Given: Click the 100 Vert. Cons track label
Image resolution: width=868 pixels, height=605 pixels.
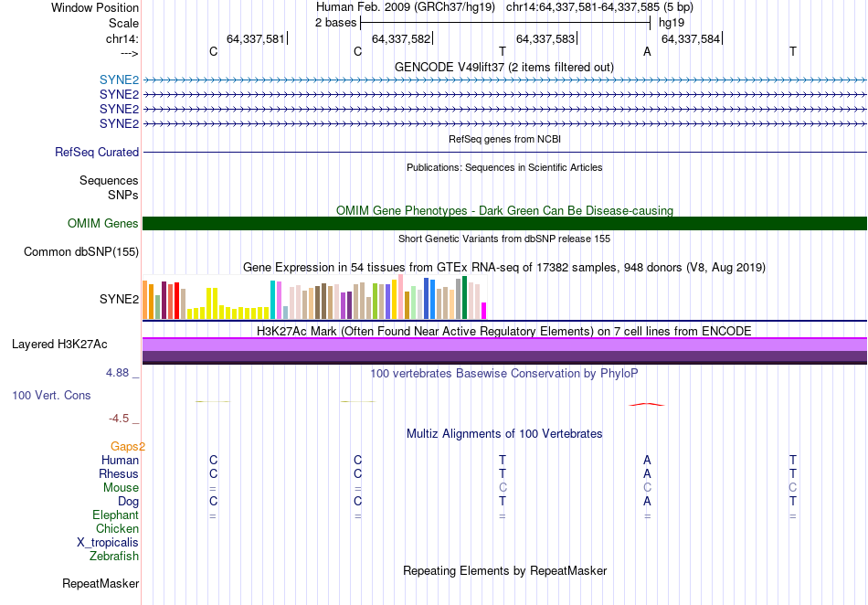Looking at the screenshot, I should click(x=51, y=396).
